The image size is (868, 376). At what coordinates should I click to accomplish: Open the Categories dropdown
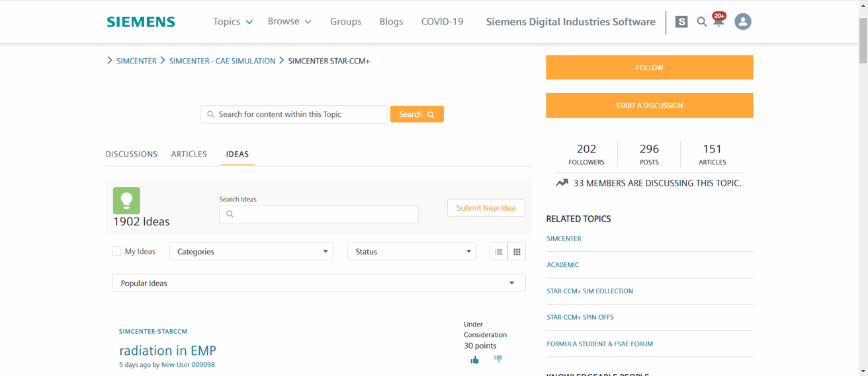click(251, 252)
